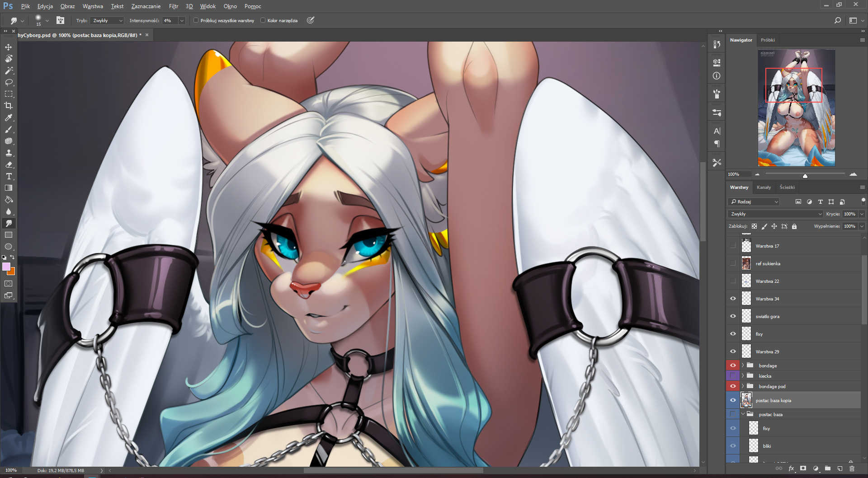Screen dimensions: 868x478
Task: Delete the selected layer with trash icon
Action: [x=852, y=469]
